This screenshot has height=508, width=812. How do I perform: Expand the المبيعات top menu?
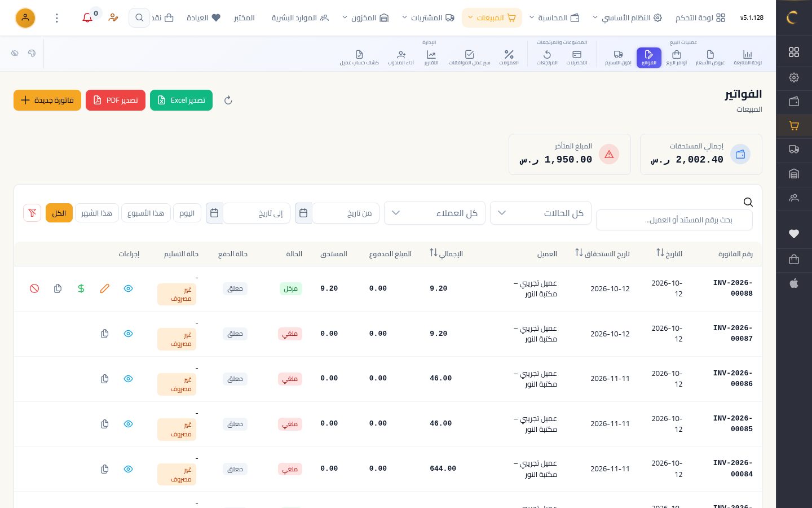click(492, 17)
